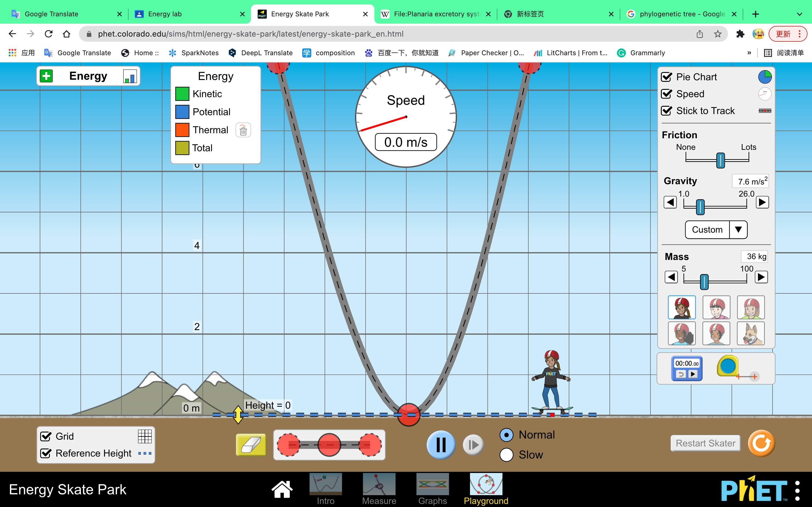This screenshot has height=507, width=812.
Task: Click the trash icon next to Thermal
Action: click(x=243, y=130)
